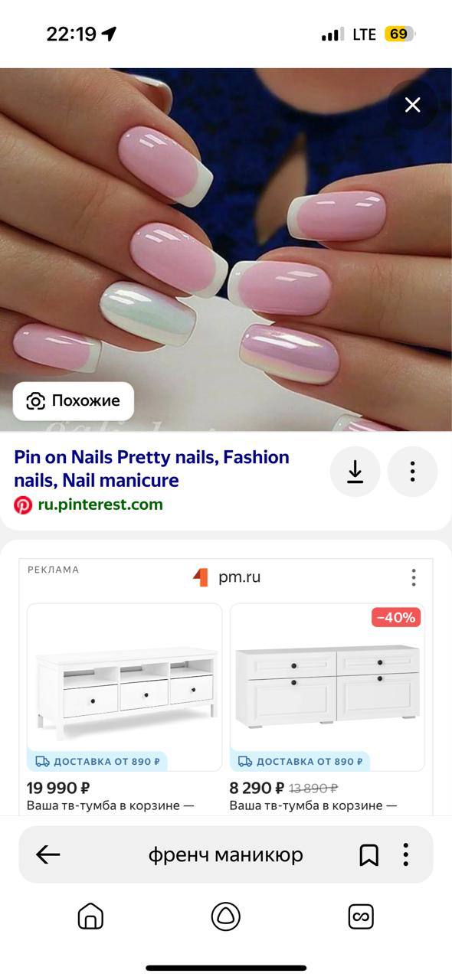Tap the Pinterest logo icon
The height and width of the screenshot is (980, 452).
23,505
